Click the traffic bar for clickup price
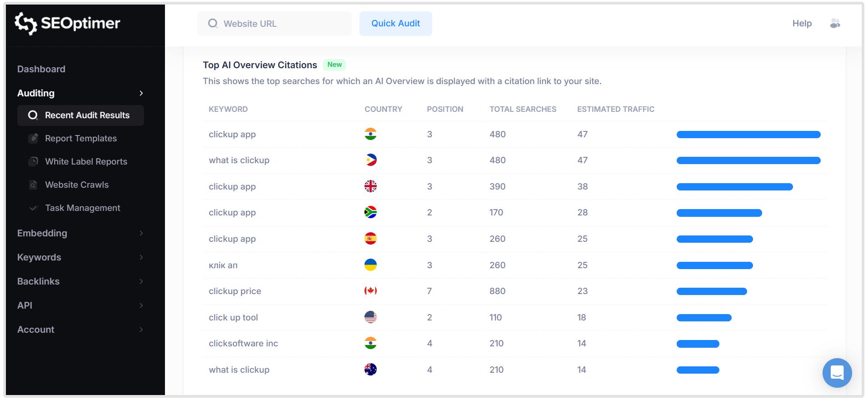Image resolution: width=868 pixels, height=400 pixels. (711, 291)
